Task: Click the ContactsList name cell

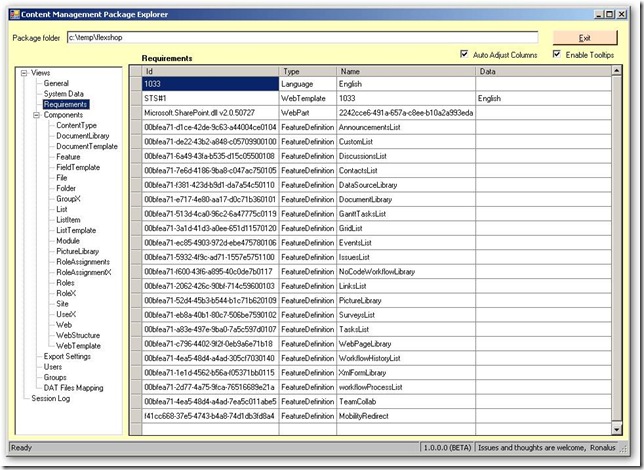Action: pos(406,170)
